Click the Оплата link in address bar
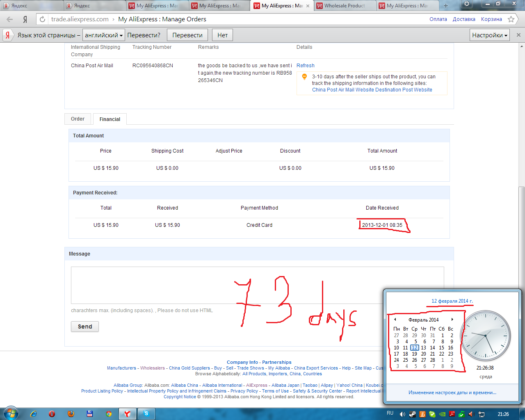Screen dimensions: 525x420 [x=438, y=19]
